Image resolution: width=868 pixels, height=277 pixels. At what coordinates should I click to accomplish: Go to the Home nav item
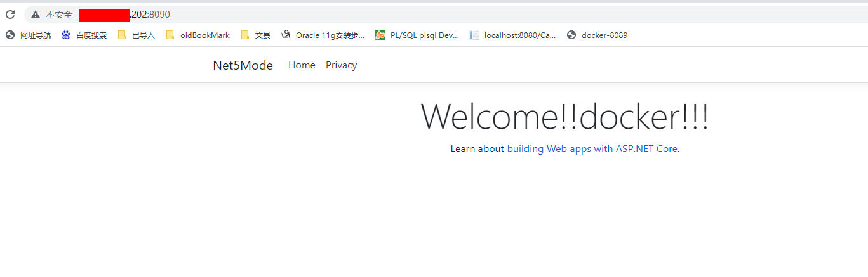(302, 65)
